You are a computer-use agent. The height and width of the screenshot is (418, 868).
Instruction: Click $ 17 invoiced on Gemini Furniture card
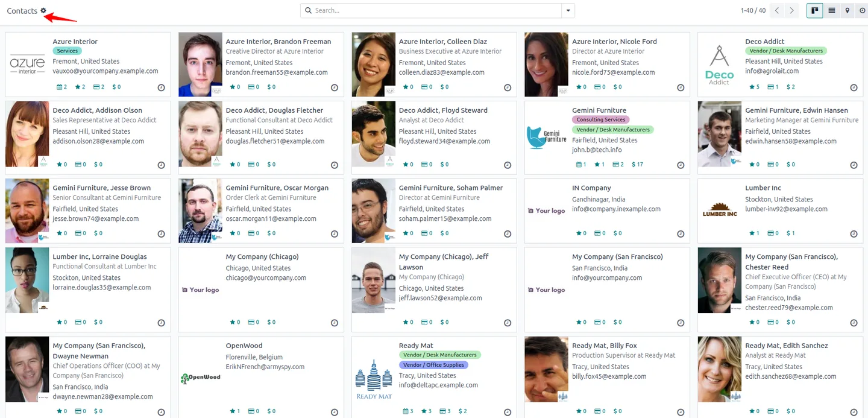tap(637, 164)
